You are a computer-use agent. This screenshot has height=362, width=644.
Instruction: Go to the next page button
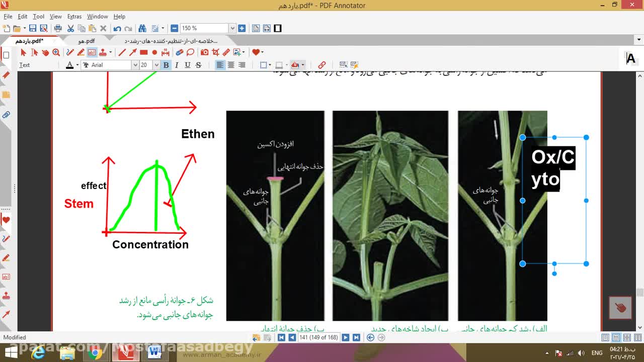pyautogui.click(x=346, y=337)
